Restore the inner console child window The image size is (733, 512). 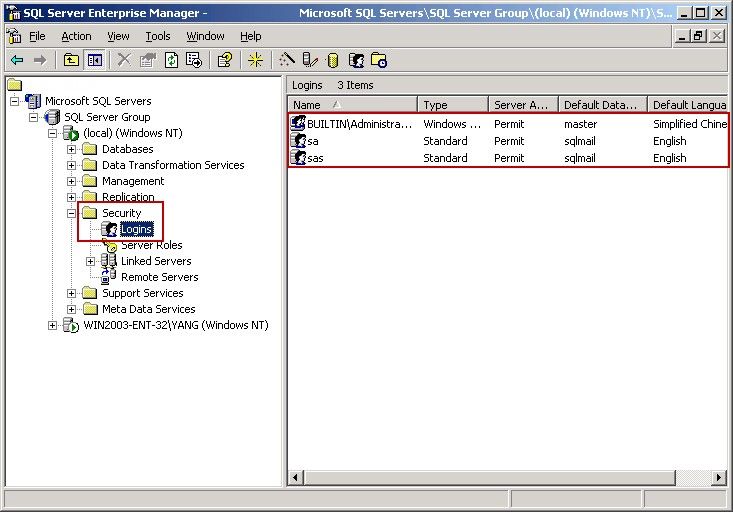pos(699,36)
